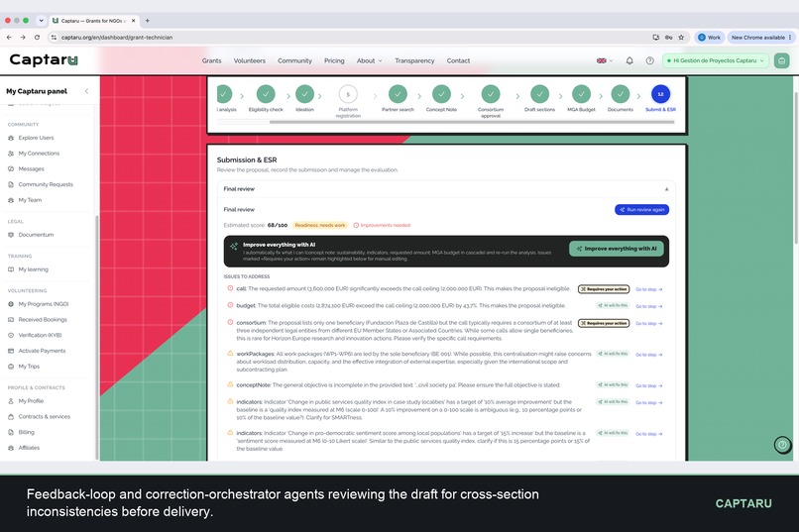Close the Captaru browser tab
Image resolution: width=799 pixels, height=532 pixels.
tap(134, 21)
